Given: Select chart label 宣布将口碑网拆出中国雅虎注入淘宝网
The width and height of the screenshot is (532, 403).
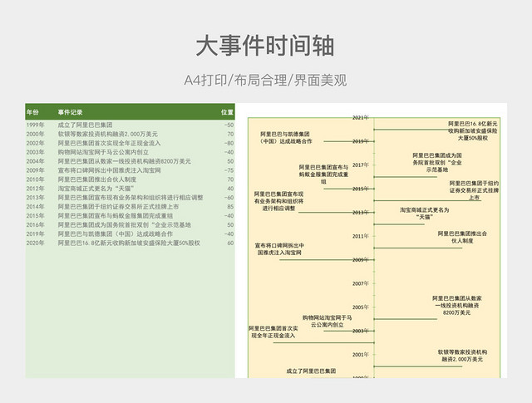Looking at the screenshot, I should coord(279,249).
